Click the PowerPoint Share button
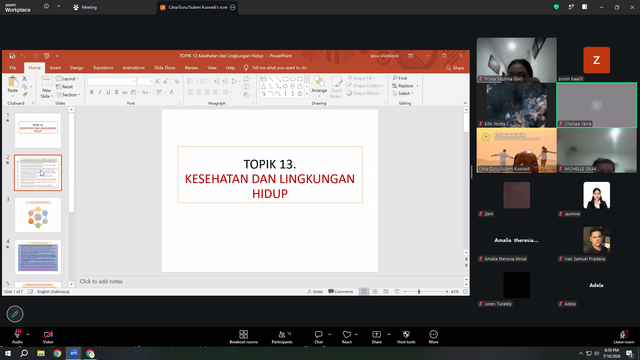Image resolution: width=640 pixels, height=360 pixels. point(455,68)
